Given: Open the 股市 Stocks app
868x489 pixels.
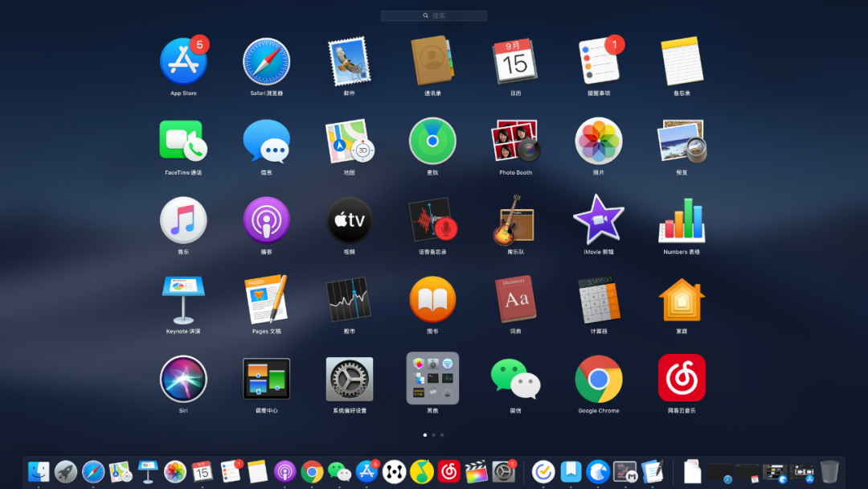Looking at the screenshot, I should click(348, 300).
